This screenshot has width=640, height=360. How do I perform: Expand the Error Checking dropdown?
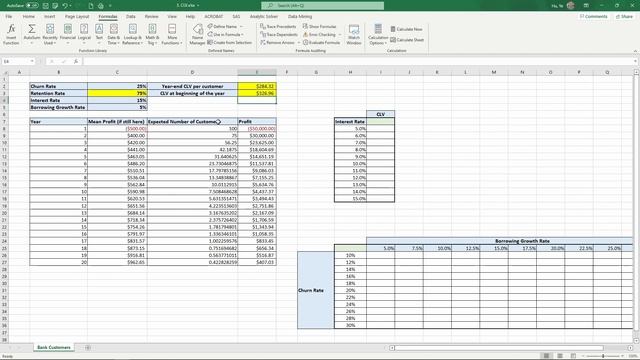point(340,34)
